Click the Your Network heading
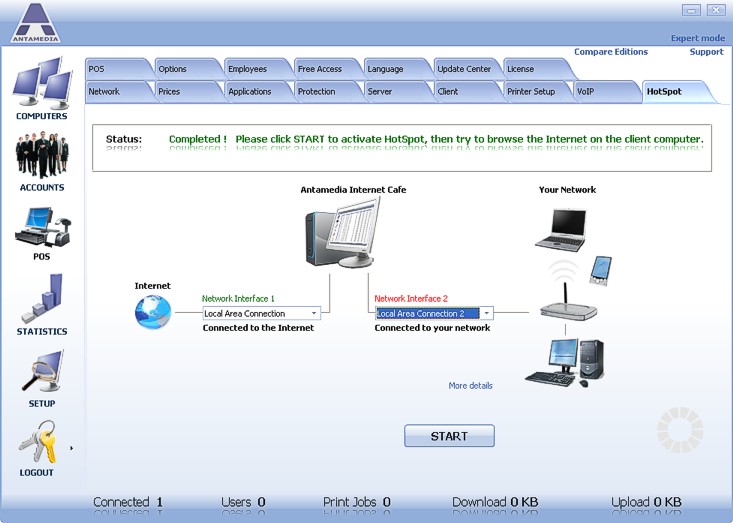Viewport: 733px width, 523px height. (x=567, y=190)
